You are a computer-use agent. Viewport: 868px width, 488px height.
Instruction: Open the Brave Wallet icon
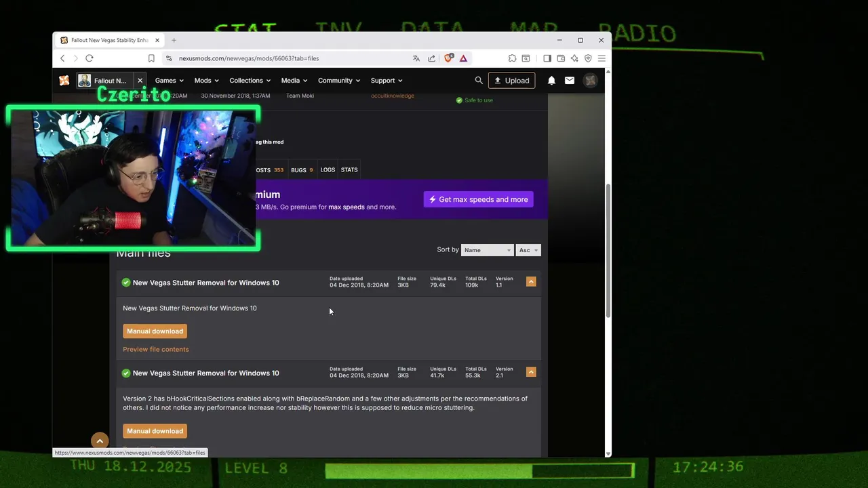pos(561,58)
